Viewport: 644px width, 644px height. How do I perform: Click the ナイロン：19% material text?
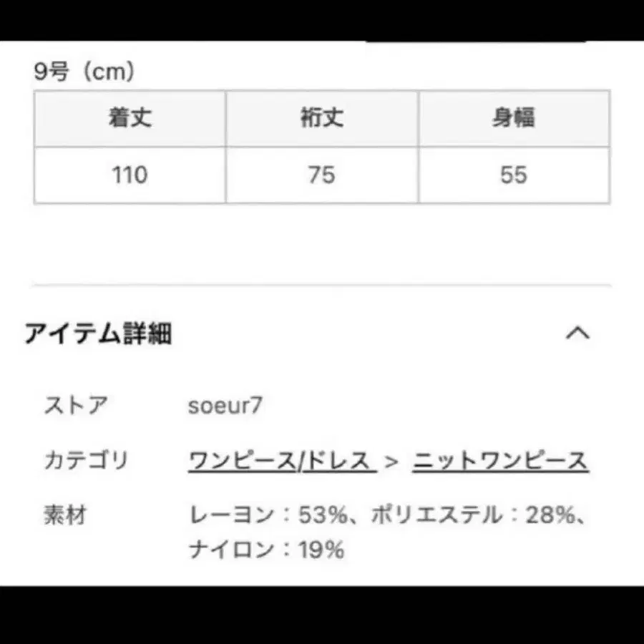pos(266,551)
